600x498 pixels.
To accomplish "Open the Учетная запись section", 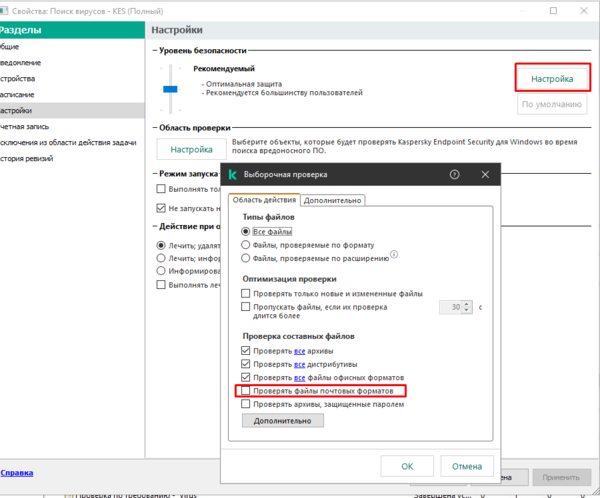I will pyautogui.click(x=72, y=127).
